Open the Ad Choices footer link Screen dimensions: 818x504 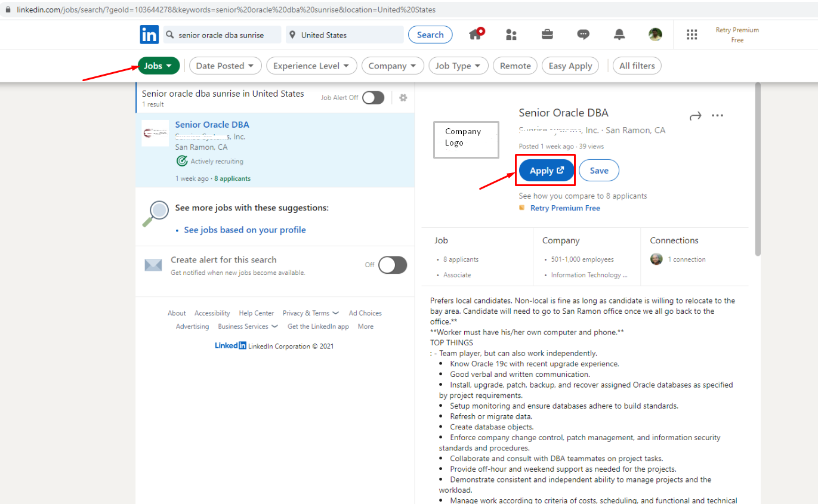[x=365, y=313]
